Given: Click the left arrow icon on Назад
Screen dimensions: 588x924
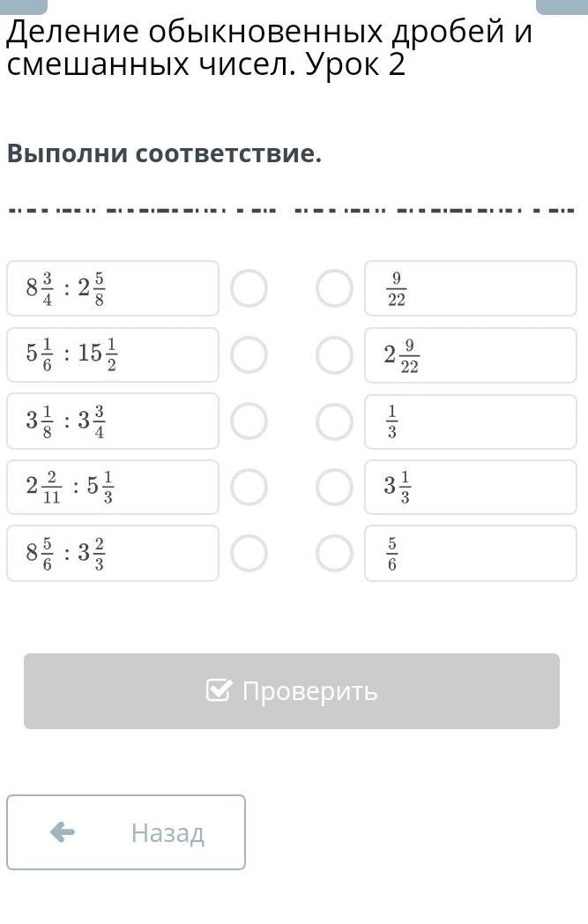Looking at the screenshot, I should (x=63, y=831).
